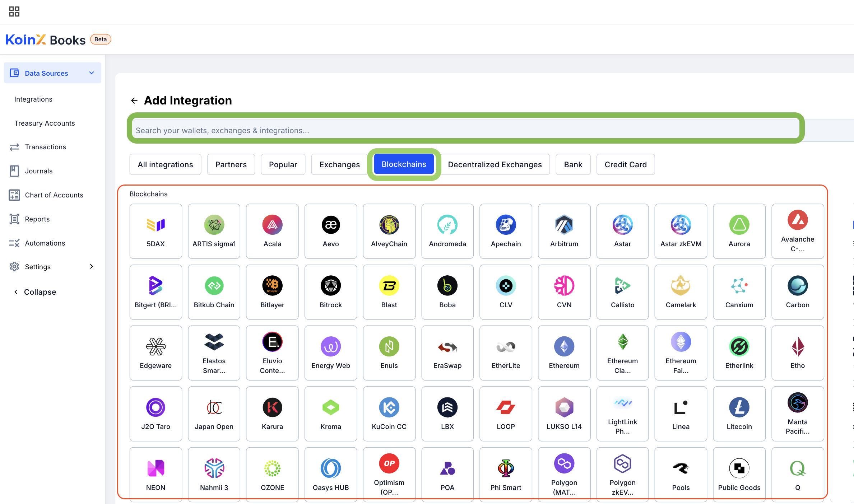Open Treasury Accounts in the sidebar

[x=45, y=123]
